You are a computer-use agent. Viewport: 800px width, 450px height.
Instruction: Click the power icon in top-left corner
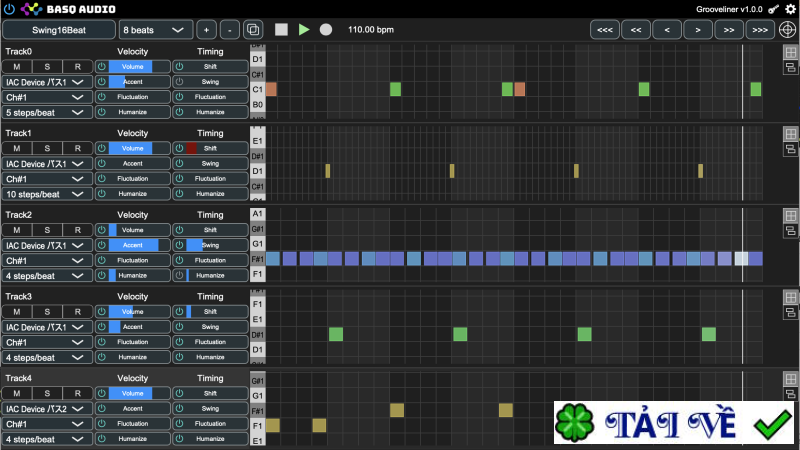point(9,9)
